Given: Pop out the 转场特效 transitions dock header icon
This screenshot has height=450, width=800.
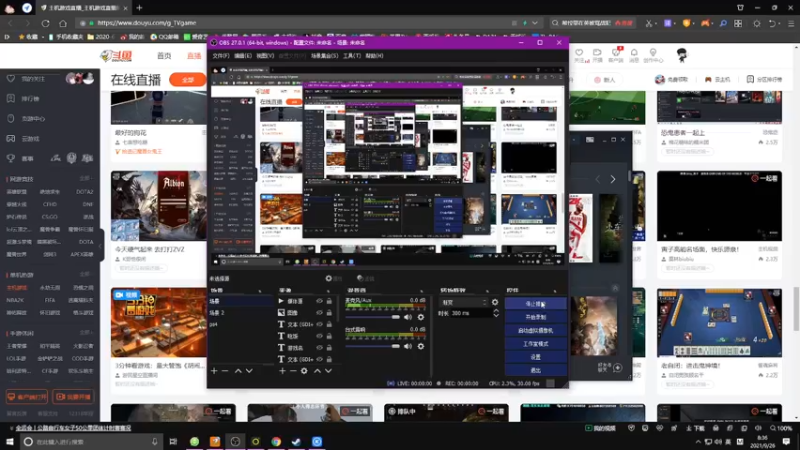Looking at the screenshot, I should [487, 291].
